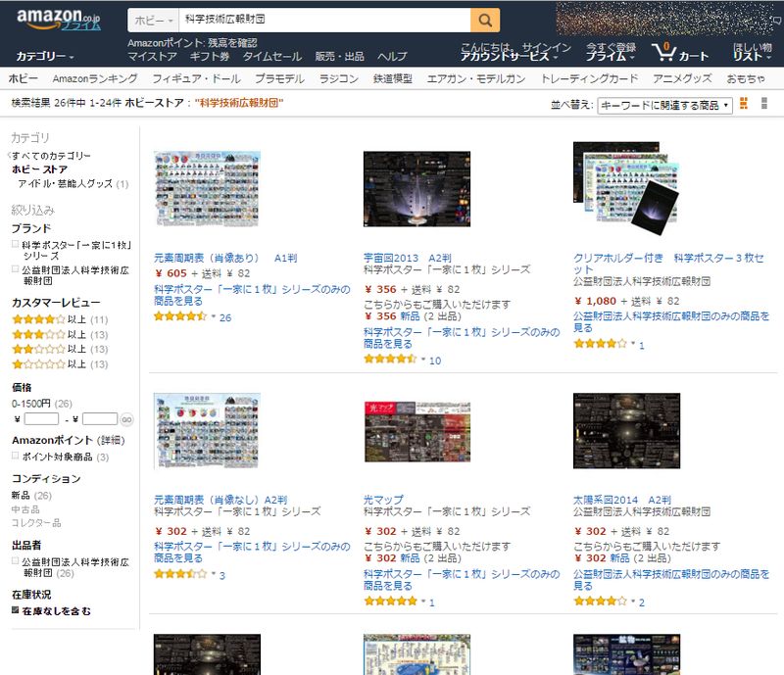
Task: Open star rating of 光マップ poster
Action: (x=390, y=601)
